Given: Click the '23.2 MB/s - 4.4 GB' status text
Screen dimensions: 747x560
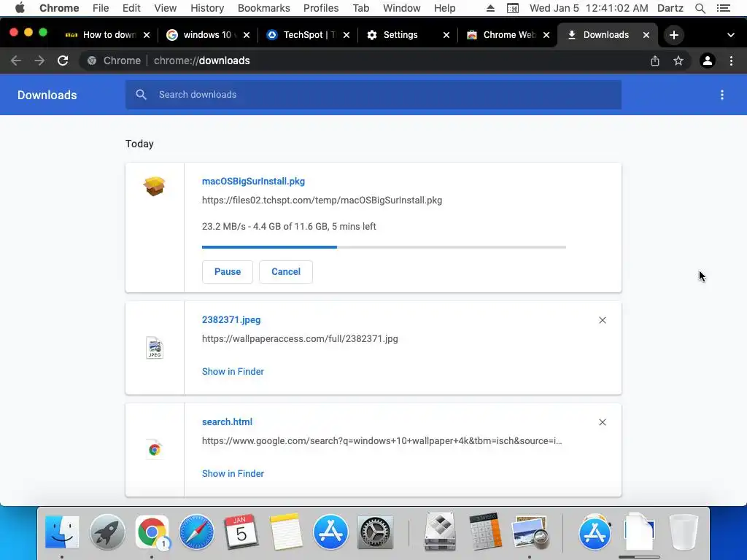Looking at the screenshot, I should 289,227.
